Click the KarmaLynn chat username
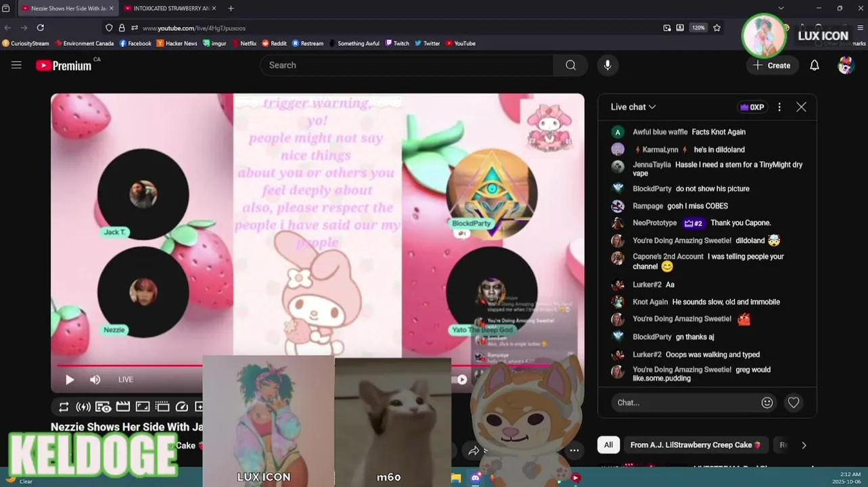The image size is (868, 487). pyautogui.click(x=660, y=149)
